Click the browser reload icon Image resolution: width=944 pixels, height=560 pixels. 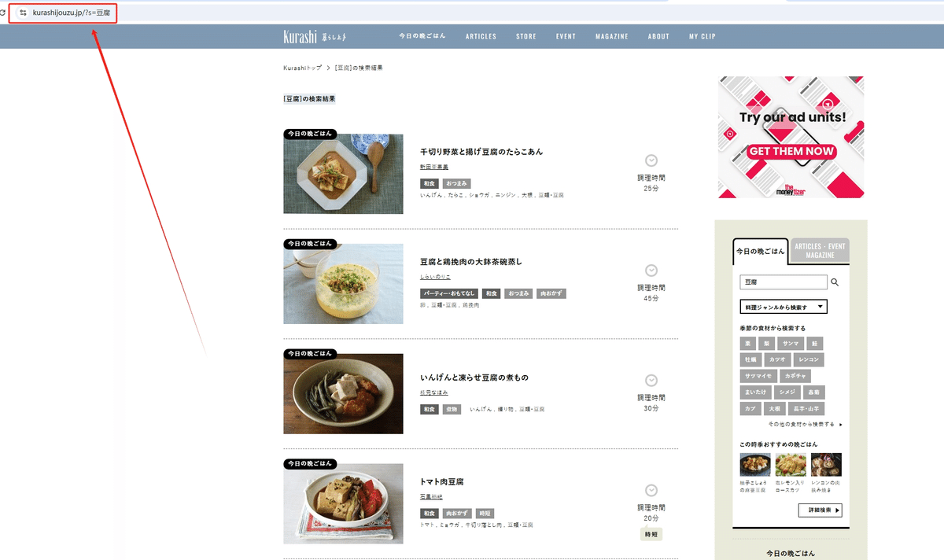pyautogui.click(x=2, y=13)
